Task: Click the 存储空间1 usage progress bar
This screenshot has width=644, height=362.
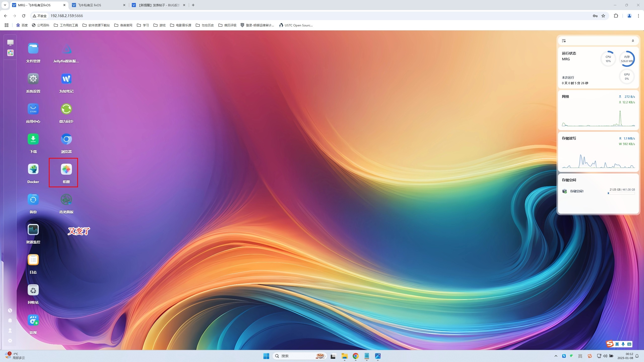Action: [x=621, y=193]
